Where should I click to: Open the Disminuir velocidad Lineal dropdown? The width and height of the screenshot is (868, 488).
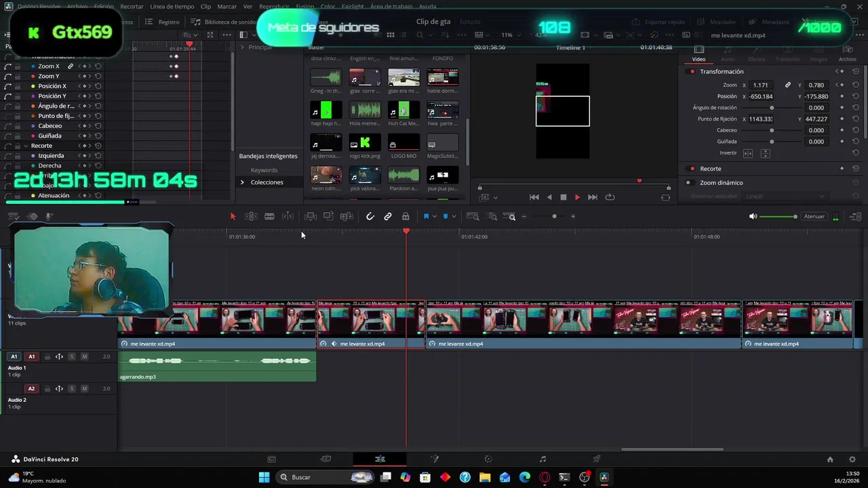pyautogui.click(x=785, y=197)
